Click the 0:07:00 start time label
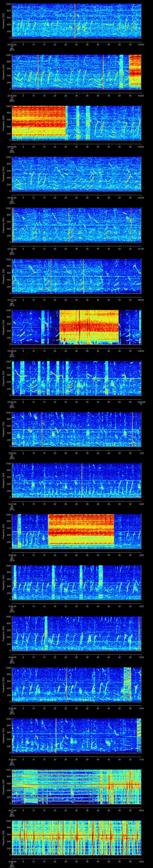153x868 pixels. click(x=12, y=811)
